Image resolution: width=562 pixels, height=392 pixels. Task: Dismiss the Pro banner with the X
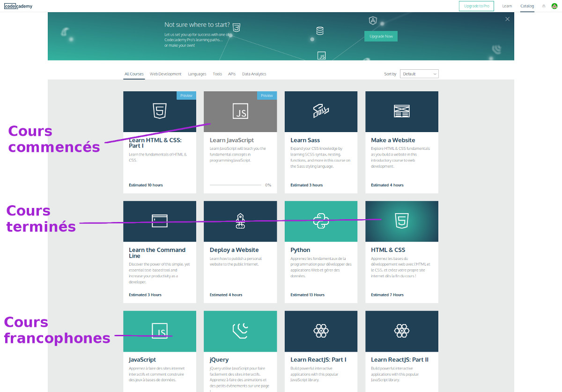click(x=507, y=19)
